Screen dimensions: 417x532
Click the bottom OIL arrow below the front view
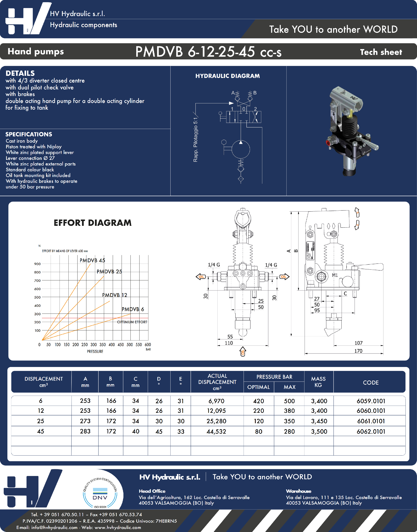coord(243,352)
